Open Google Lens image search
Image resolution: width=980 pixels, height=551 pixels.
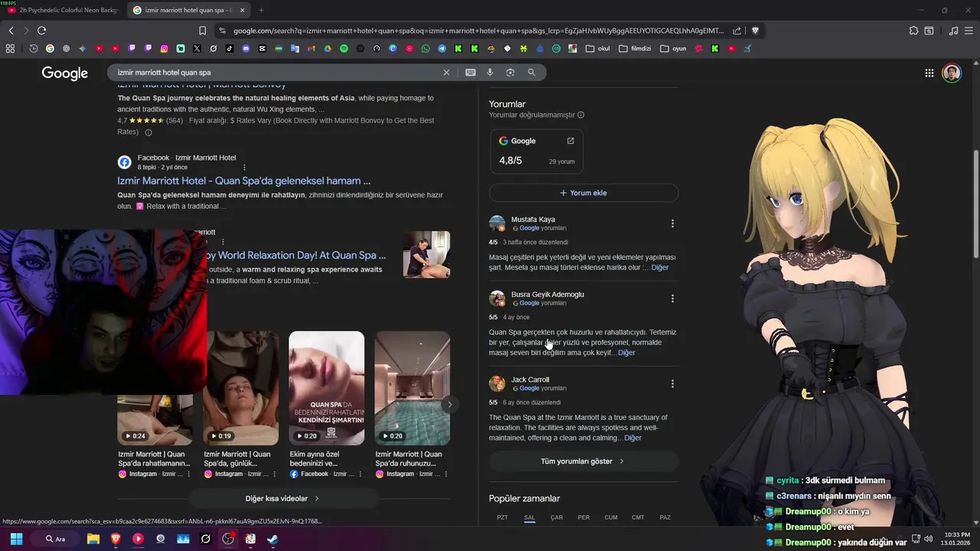click(x=510, y=73)
